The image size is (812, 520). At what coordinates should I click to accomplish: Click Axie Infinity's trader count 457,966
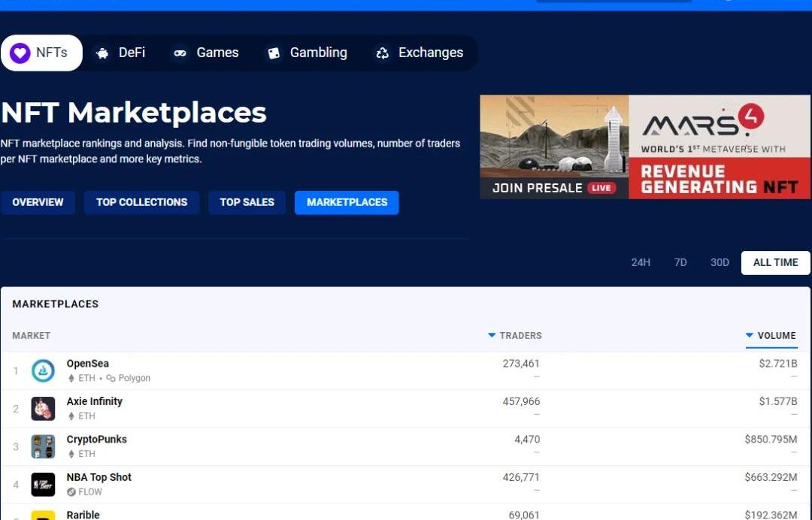(x=521, y=401)
